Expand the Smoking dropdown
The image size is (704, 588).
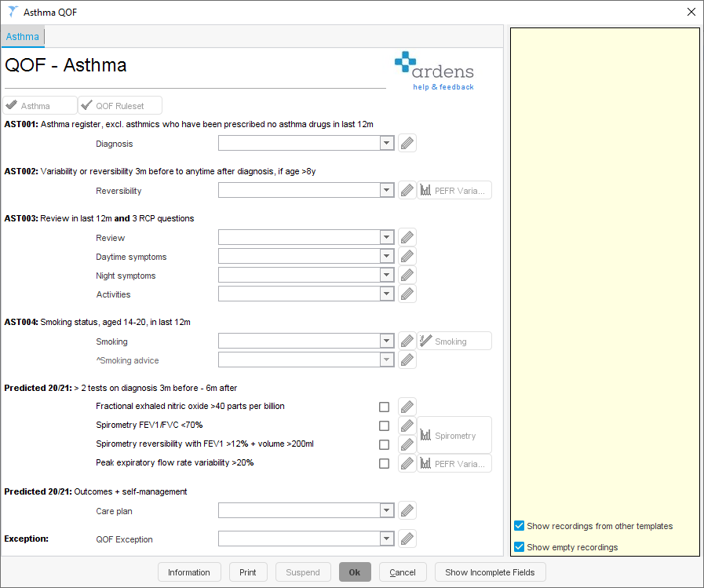point(387,341)
